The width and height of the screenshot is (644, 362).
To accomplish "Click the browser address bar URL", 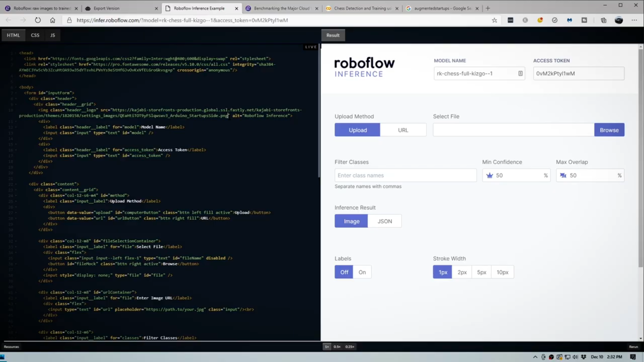I will [x=182, y=20].
